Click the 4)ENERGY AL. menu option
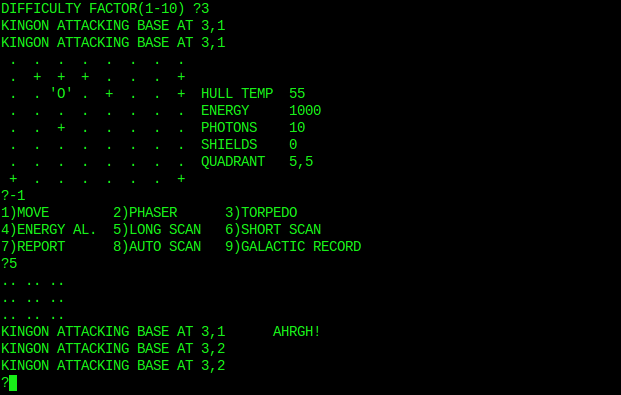Image resolution: width=621 pixels, height=395 pixels. tap(49, 230)
